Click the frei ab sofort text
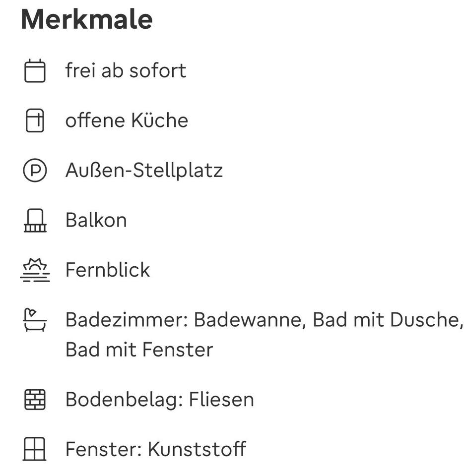The image size is (464, 476). 126,71
